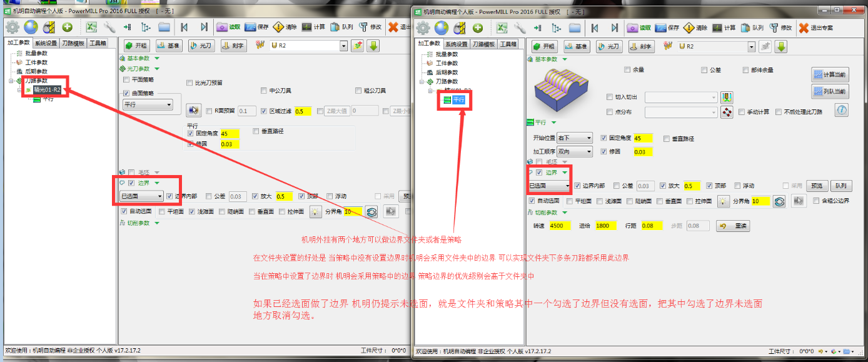This screenshot has width=868, height=362.
Task: Open 加工顺序 双向 dropdown in right window
Action: coord(575,151)
